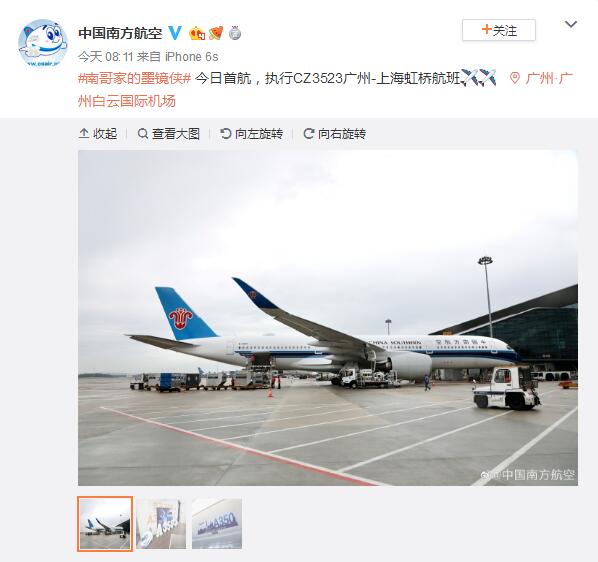Viewport: 598px width, 562px height.
Task: Click the blue verified V badge
Action: pos(175,33)
